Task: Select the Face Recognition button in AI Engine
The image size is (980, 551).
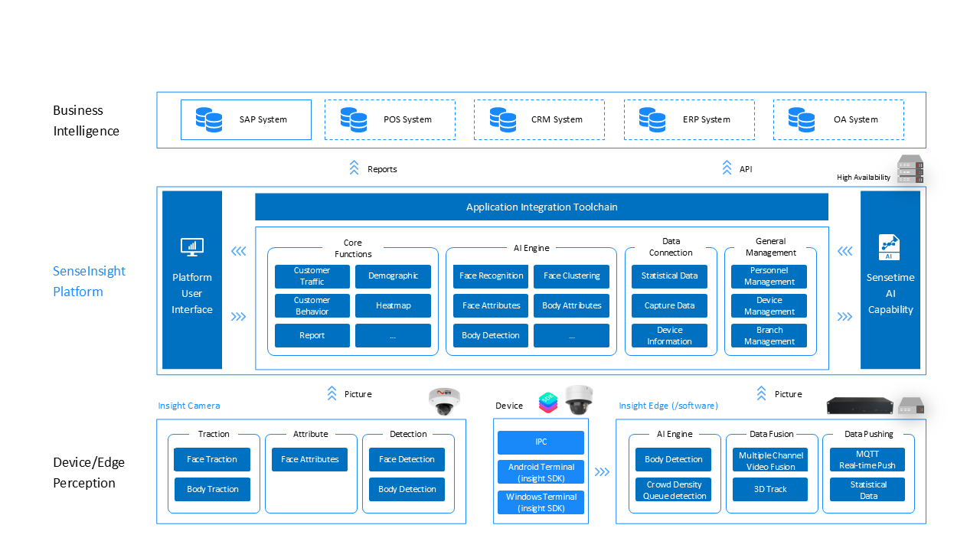Action: (x=490, y=276)
